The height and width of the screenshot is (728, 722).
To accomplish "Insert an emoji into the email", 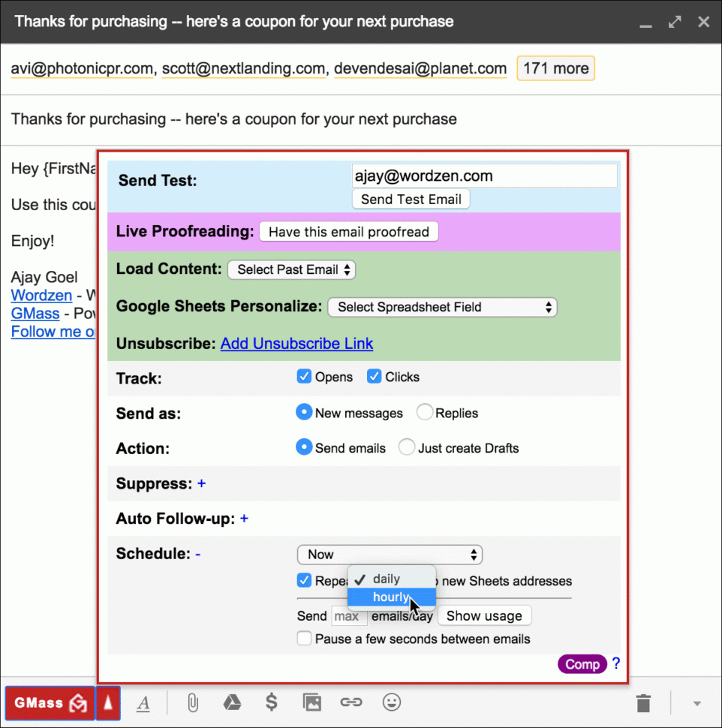I will [x=391, y=702].
